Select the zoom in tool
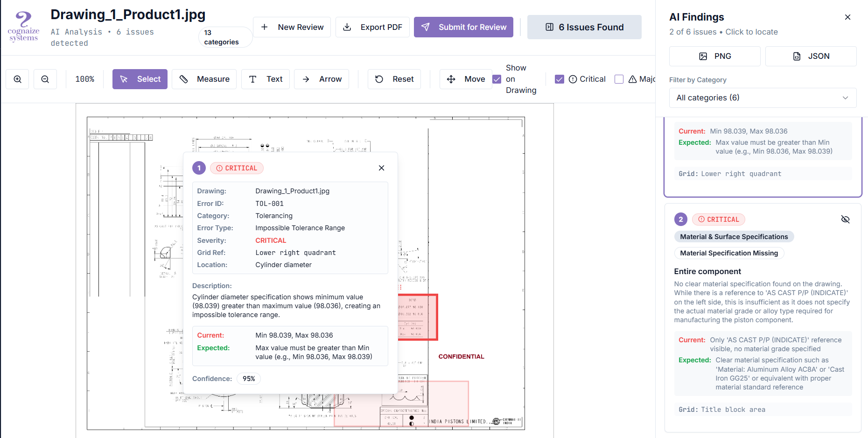The height and width of the screenshot is (438, 868). (x=17, y=79)
